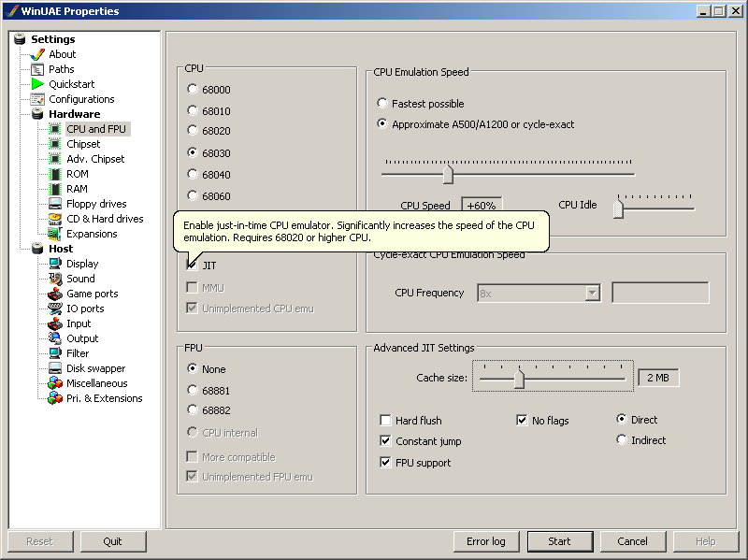Select the 68010 CPU option
The height and width of the screenshot is (560, 748).
point(193,110)
